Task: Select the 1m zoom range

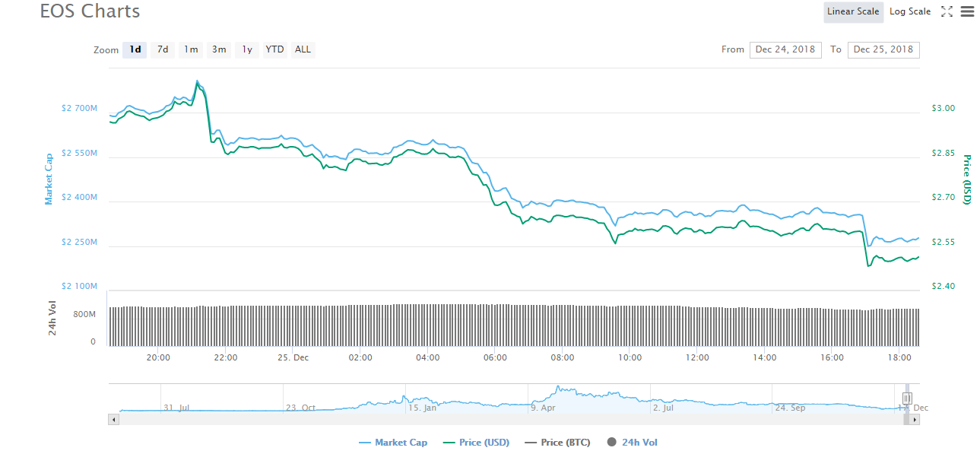Action: [x=191, y=49]
